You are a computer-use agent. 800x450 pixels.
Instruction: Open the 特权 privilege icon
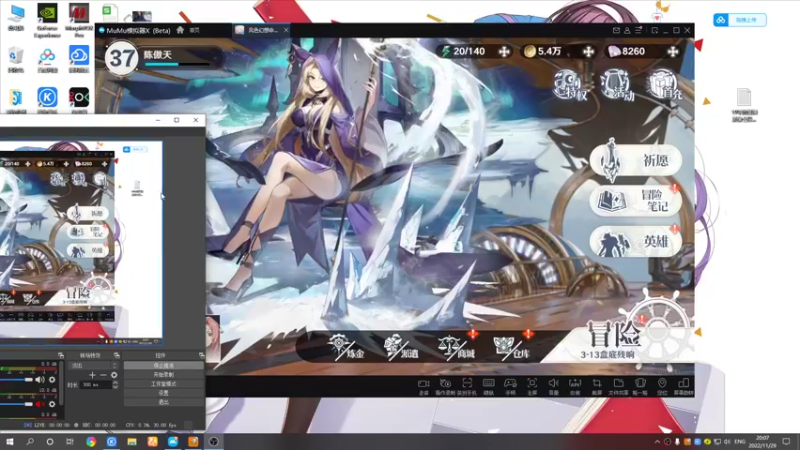570,85
